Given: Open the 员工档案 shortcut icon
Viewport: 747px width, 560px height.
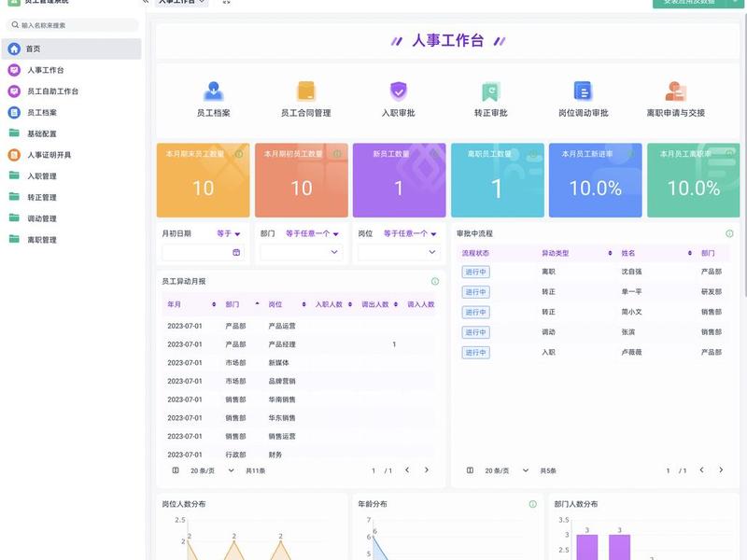Looking at the screenshot, I should tap(214, 91).
